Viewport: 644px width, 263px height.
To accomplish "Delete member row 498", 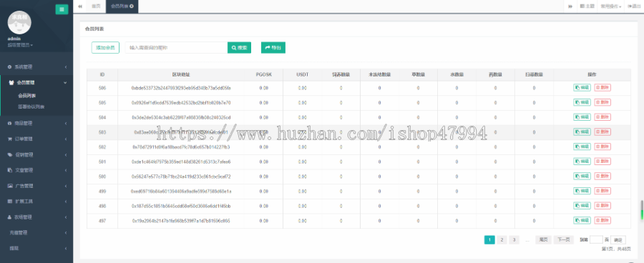I will [602, 206].
